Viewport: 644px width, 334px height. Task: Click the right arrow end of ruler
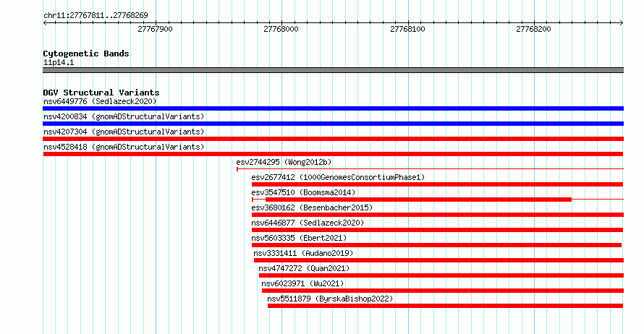(x=622, y=23)
